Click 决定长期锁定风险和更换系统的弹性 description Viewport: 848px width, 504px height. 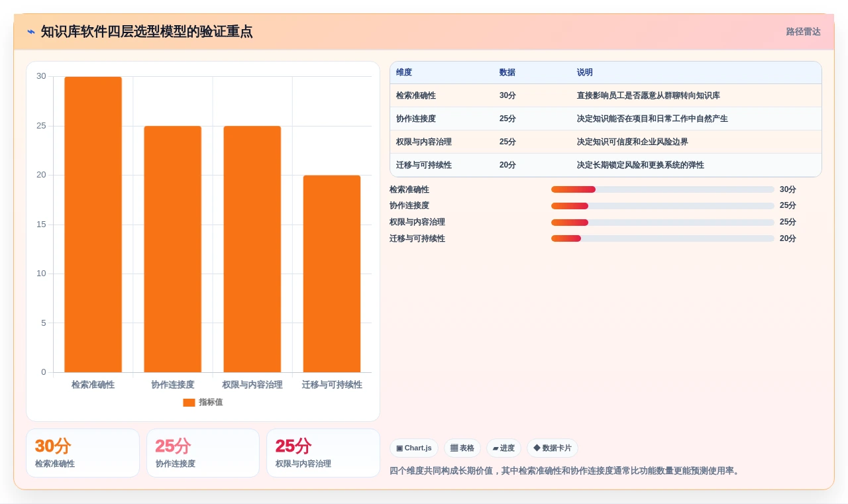(641, 166)
